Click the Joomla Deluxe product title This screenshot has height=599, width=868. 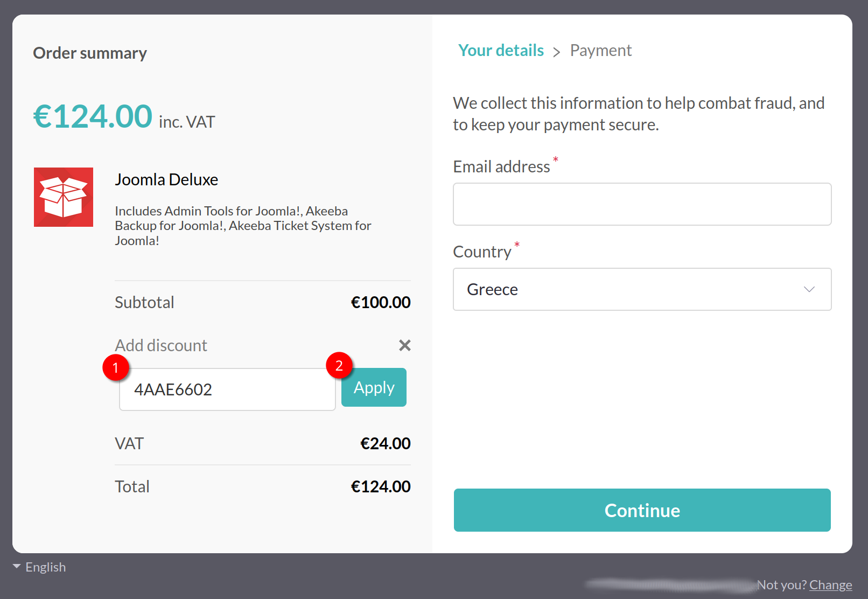(x=166, y=179)
